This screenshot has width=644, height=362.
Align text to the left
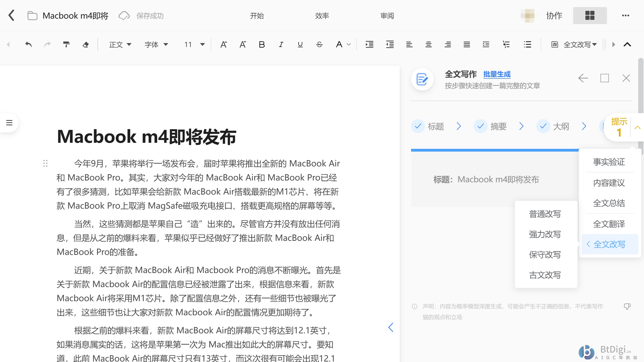pos(409,44)
